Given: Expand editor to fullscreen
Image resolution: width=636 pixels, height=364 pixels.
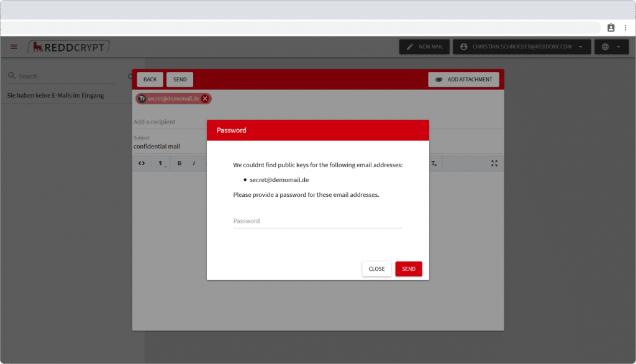Looking at the screenshot, I should [494, 163].
